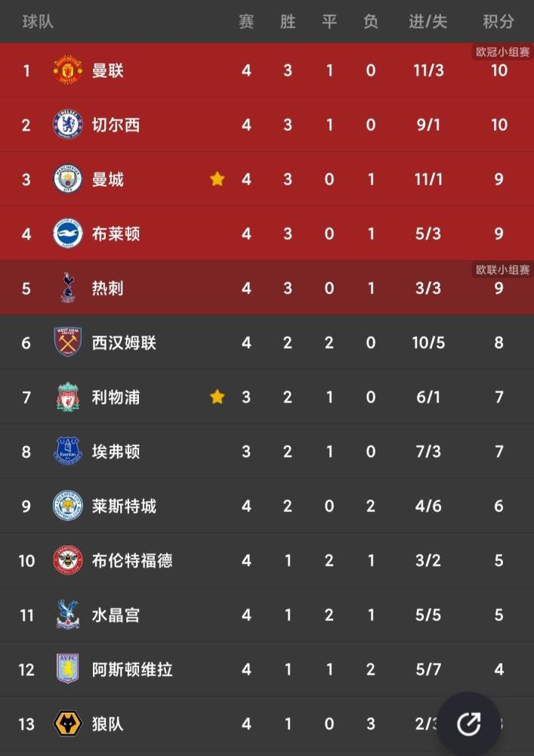
Task: Tap the 欧联小组赛 zone label
Action: pyautogui.click(x=502, y=270)
